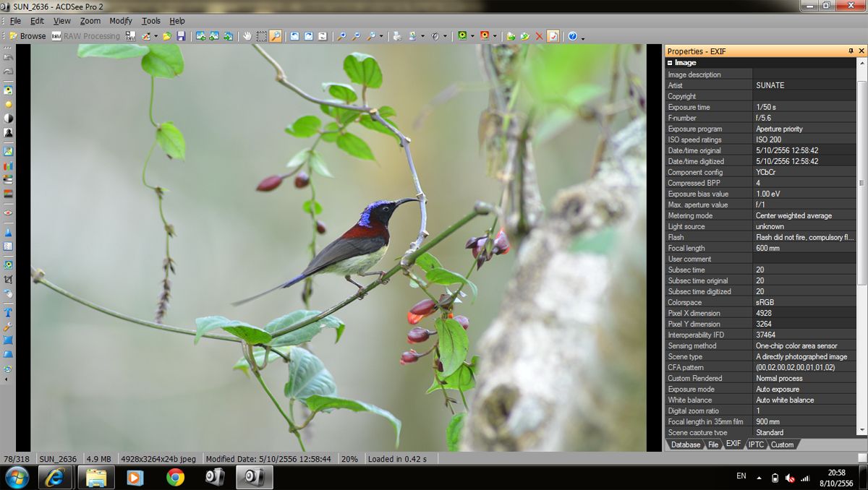This screenshot has height=490, width=868.
Task: Open the blue help icon dropdown arrow
Action: click(x=583, y=37)
